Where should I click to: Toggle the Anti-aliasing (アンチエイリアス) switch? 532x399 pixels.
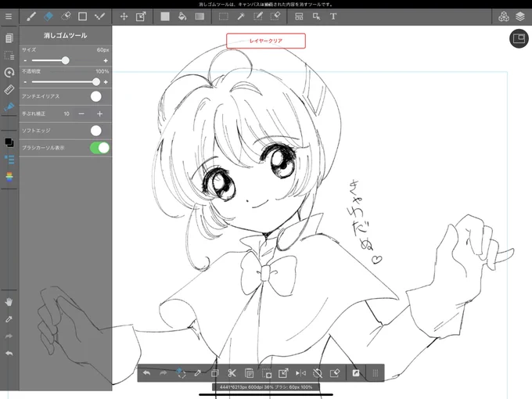[x=96, y=96]
